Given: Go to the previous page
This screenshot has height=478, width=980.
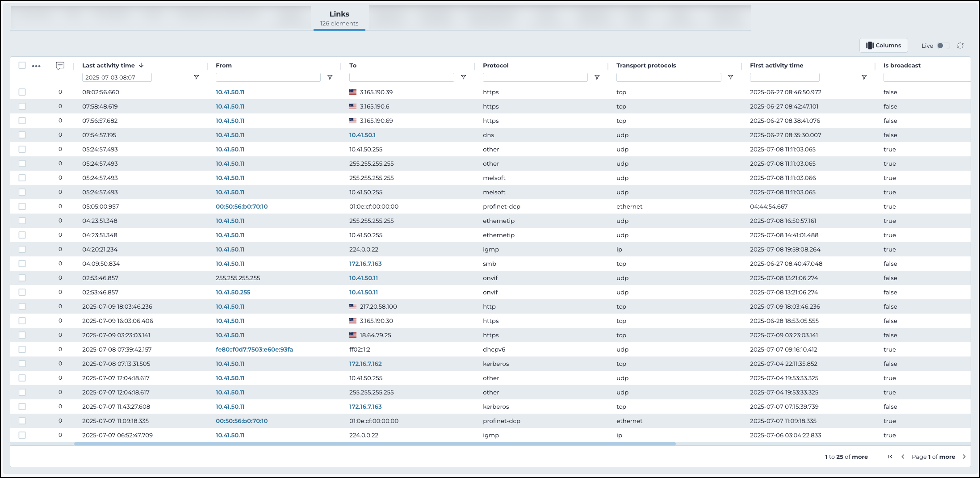Looking at the screenshot, I should (x=903, y=457).
